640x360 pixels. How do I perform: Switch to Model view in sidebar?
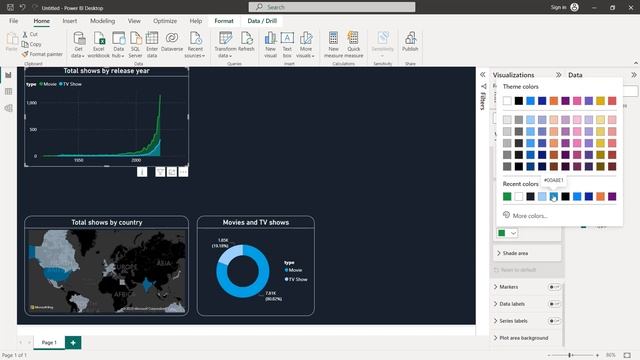point(8,108)
